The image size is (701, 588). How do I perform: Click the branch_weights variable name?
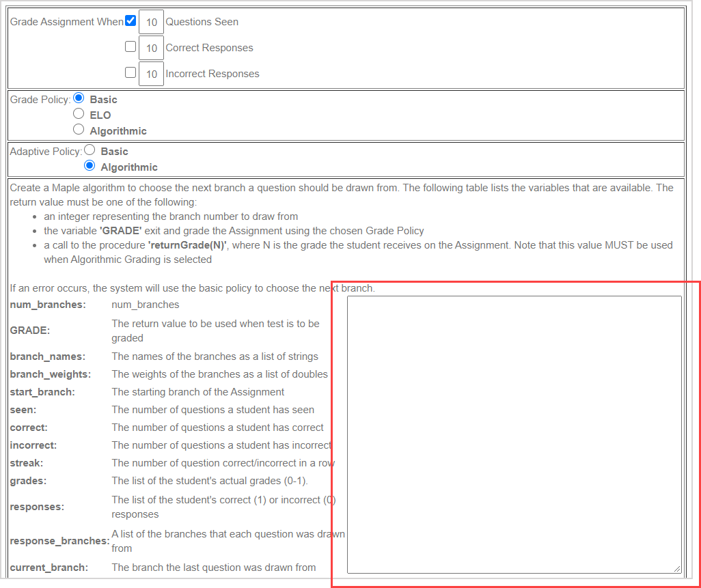(50, 374)
